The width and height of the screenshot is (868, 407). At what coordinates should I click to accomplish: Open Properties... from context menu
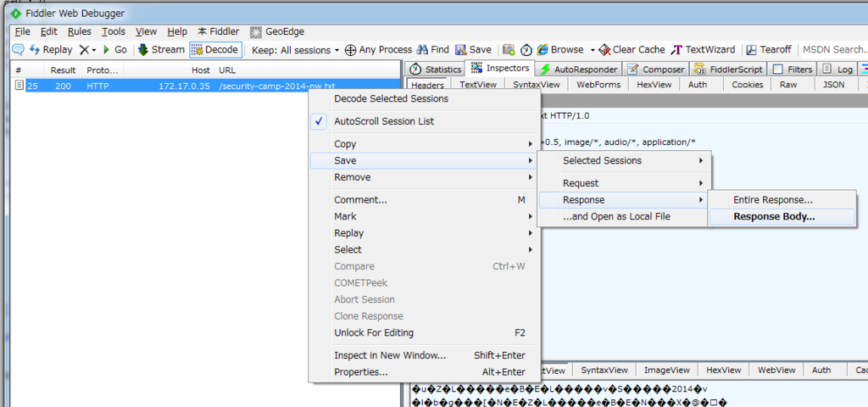(424, 372)
